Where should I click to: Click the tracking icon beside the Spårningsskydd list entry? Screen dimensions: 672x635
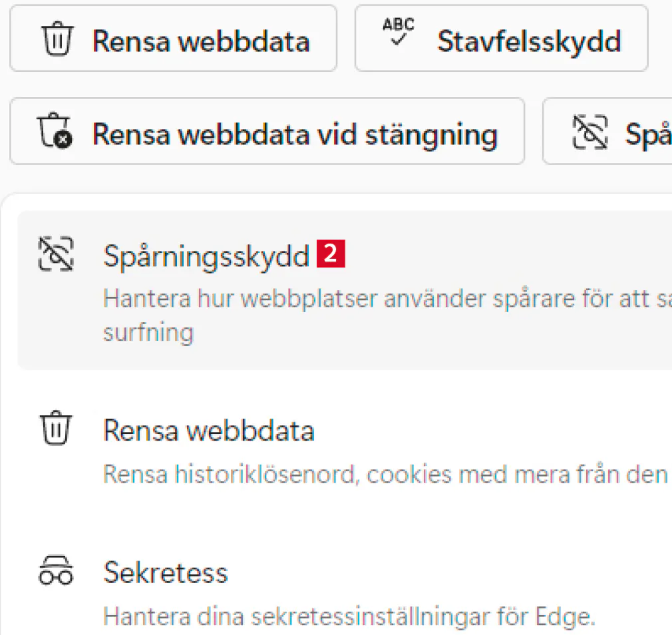tap(57, 255)
